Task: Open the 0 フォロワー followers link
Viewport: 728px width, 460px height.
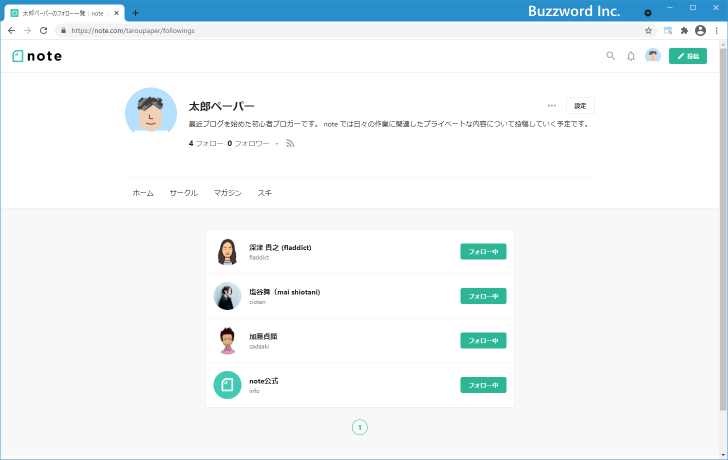Action: click(248, 143)
